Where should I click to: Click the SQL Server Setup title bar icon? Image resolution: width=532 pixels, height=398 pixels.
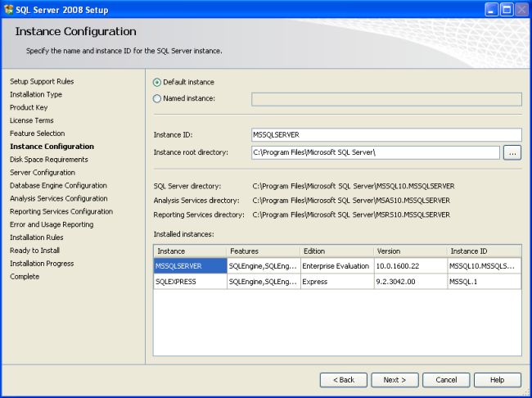pyautogui.click(x=8, y=10)
